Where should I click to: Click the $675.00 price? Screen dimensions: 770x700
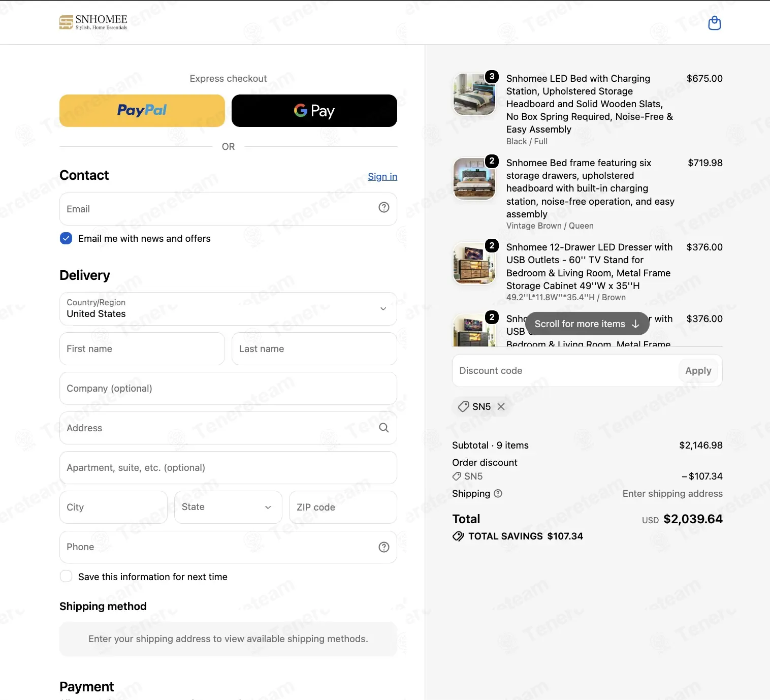click(704, 79)
